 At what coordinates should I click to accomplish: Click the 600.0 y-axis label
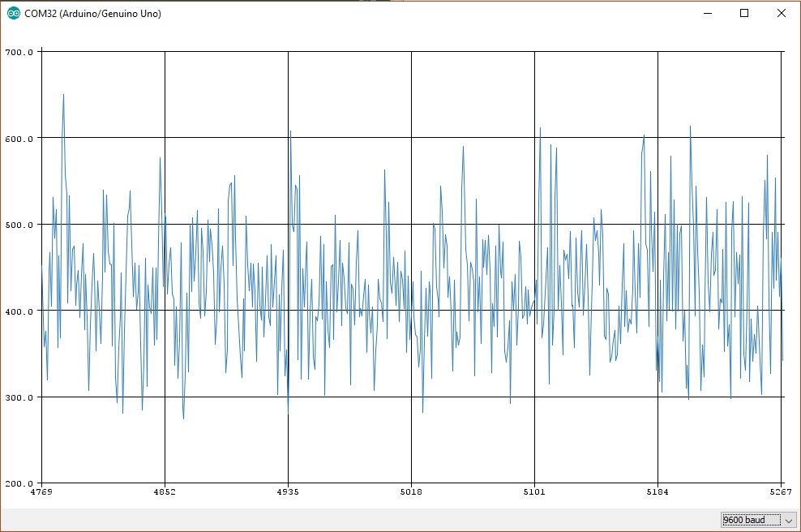point(19,139)
